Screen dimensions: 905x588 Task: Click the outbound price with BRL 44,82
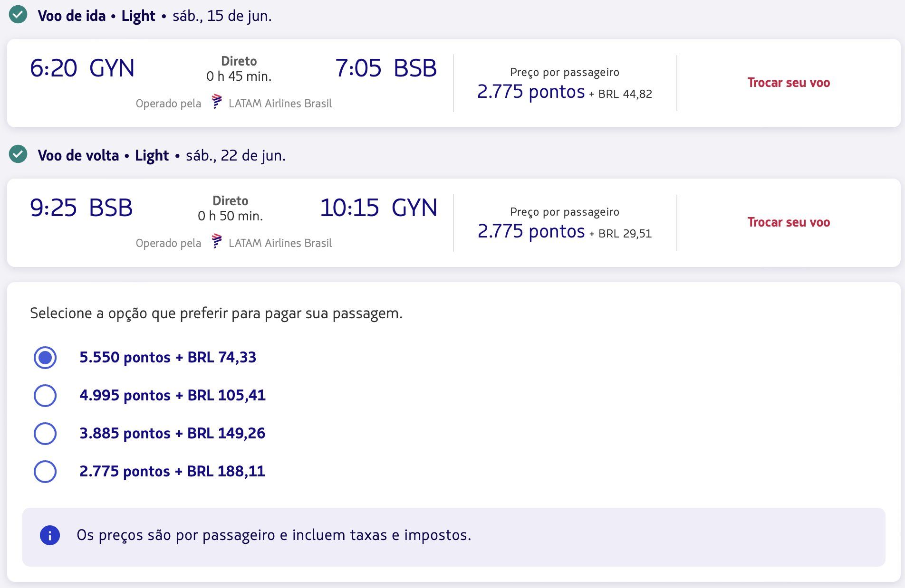click(565, 91)
